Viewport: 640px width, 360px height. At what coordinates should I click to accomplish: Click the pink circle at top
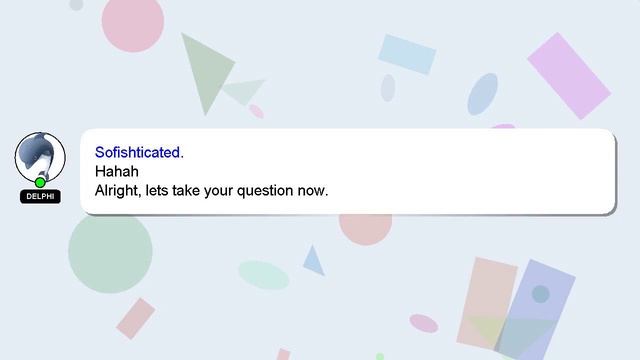[133, 22]
